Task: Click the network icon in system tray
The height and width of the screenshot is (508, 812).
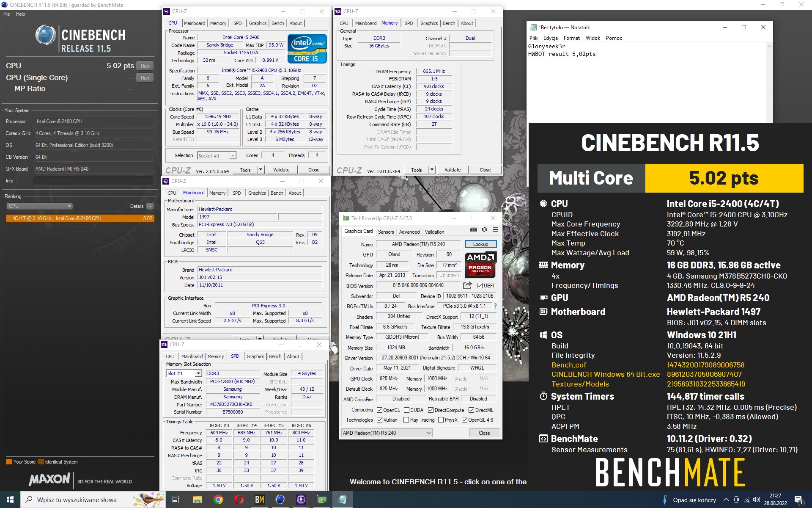Action: pyautogui.click(x=747, y=500)
